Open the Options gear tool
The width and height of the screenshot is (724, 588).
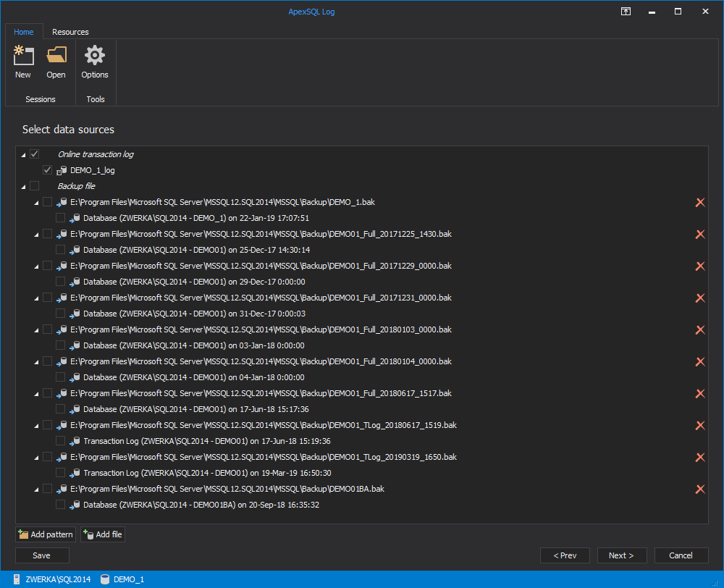click(95, 56)
